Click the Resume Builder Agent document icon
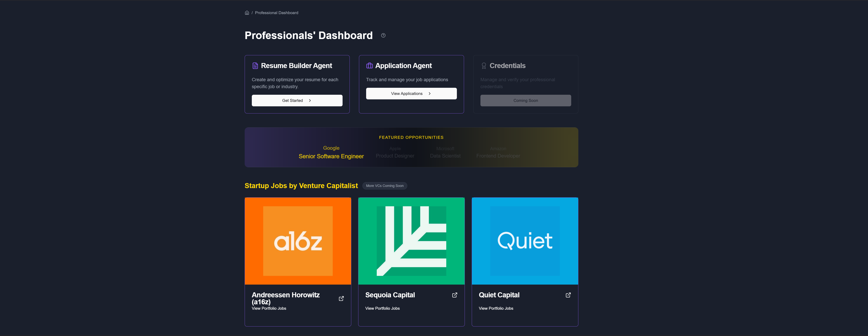868x336 pixels. pyautogui.click(x=255, y=66)
